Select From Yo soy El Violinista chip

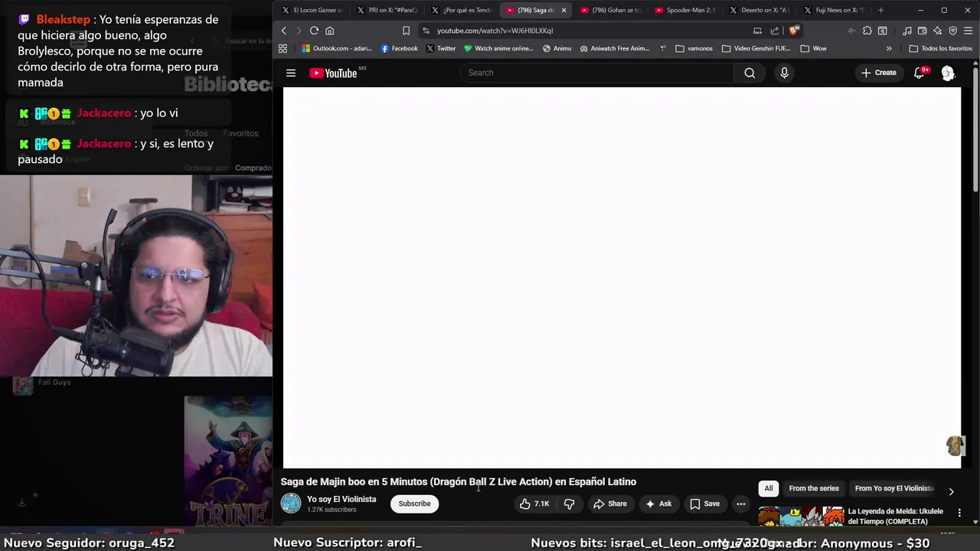click(893, 488)
